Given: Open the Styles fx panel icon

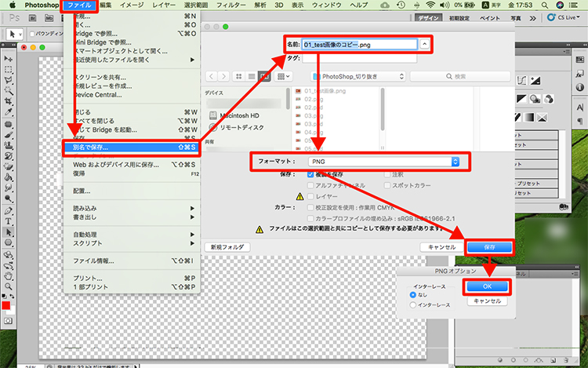Looking at the screenshot, I should 579,74.
